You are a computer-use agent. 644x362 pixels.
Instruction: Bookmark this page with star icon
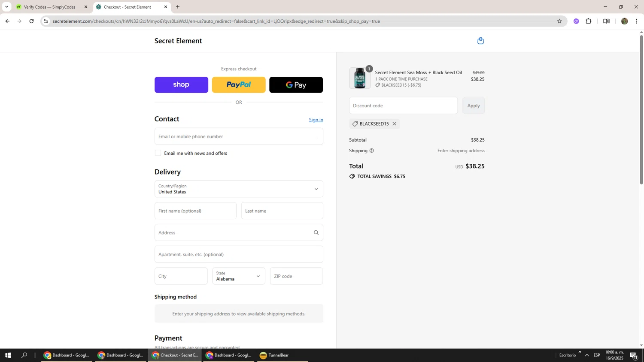pos(559,21)
